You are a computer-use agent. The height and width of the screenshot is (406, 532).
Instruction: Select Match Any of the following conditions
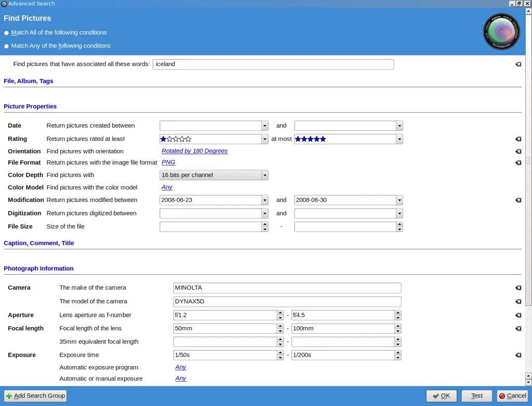point(7,46)
